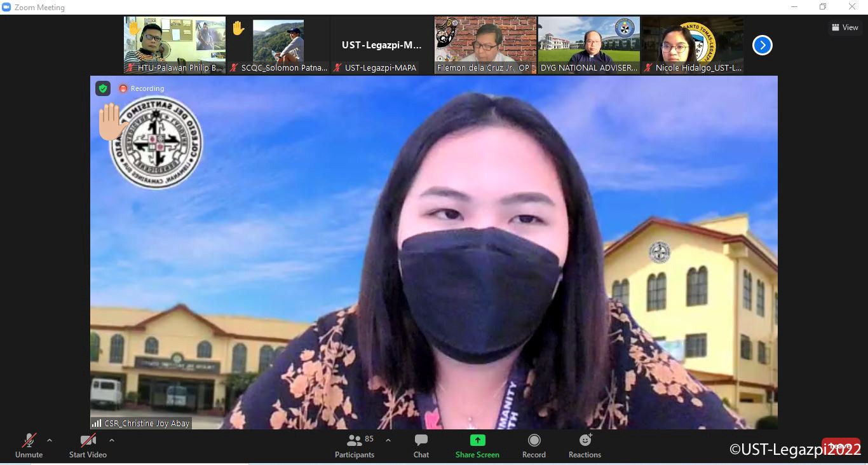Open the View layout menu

pyautogui.click(x=845, y=27)
